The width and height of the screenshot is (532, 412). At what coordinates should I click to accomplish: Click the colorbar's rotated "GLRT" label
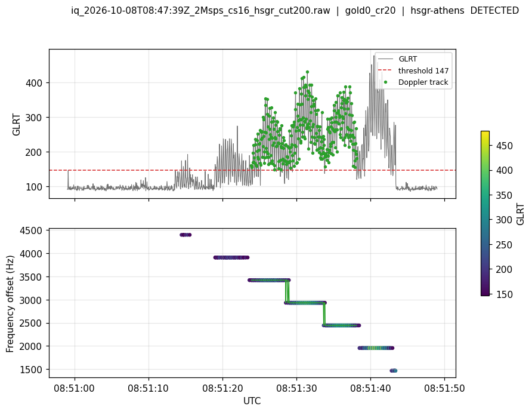point(520,214)
